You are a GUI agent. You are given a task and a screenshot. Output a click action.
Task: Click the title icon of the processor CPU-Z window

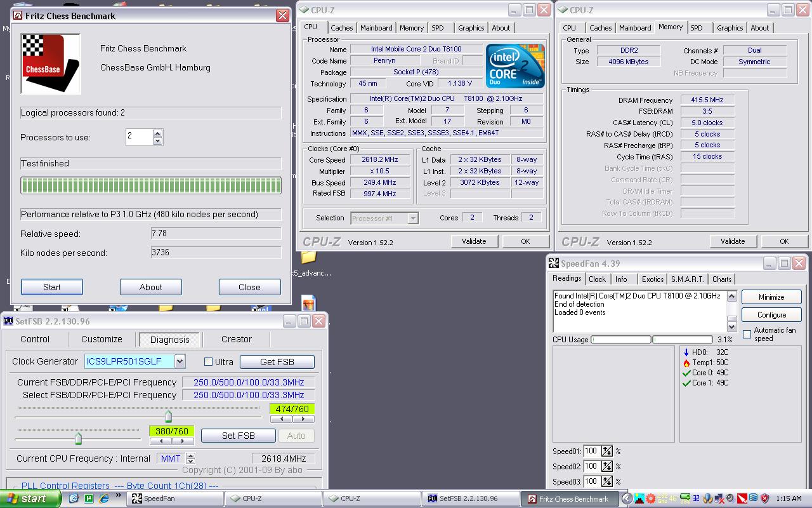pos(304,10)
